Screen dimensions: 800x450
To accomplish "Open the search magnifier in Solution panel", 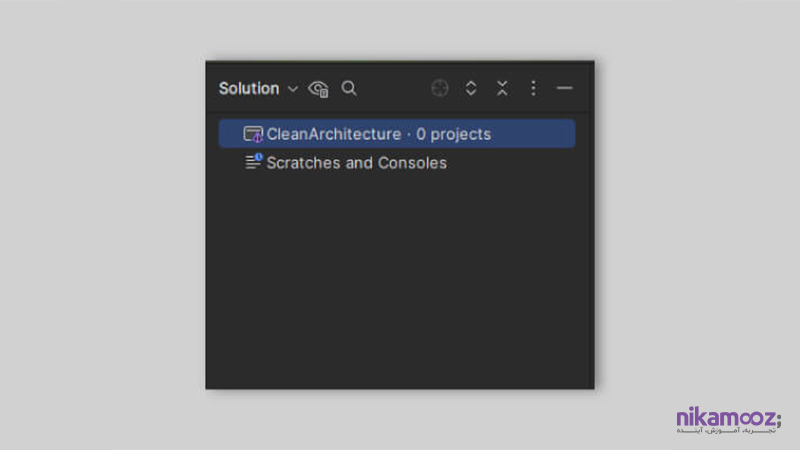I will point(349,88).
